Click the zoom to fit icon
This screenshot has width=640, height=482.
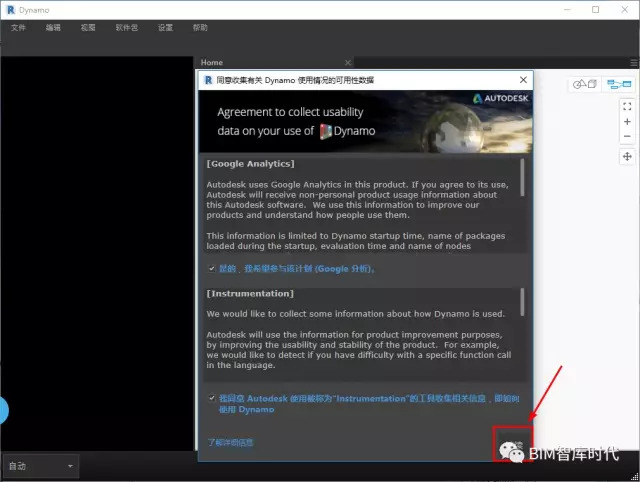point(627,107)
